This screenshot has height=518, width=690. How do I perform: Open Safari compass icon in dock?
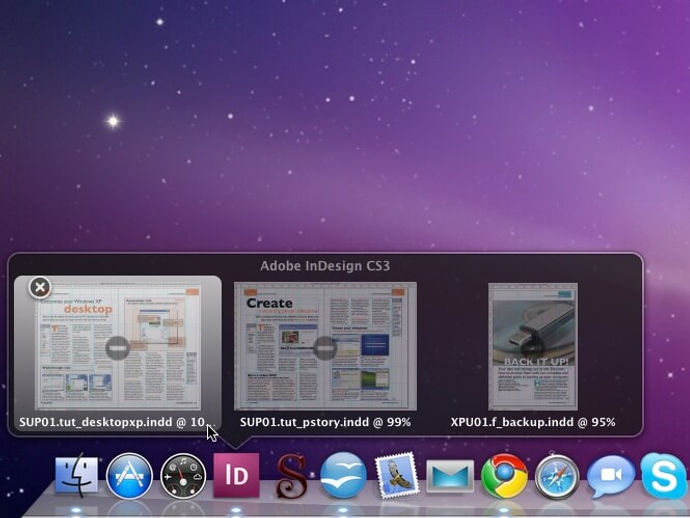557,476
